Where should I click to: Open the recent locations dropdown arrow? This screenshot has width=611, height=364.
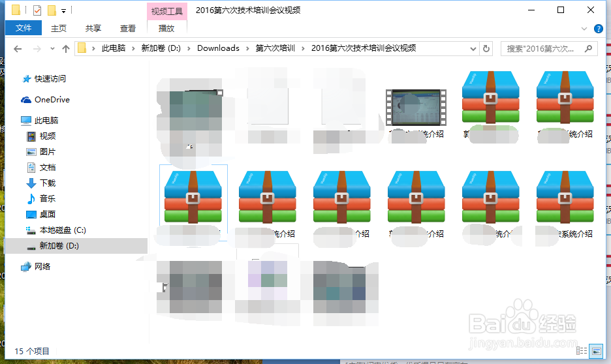pyautogui.click(x=53, y=49)
